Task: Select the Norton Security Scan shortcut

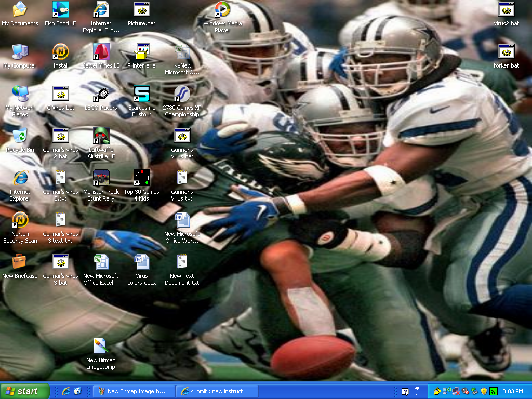Action: (x=20, y=228)
